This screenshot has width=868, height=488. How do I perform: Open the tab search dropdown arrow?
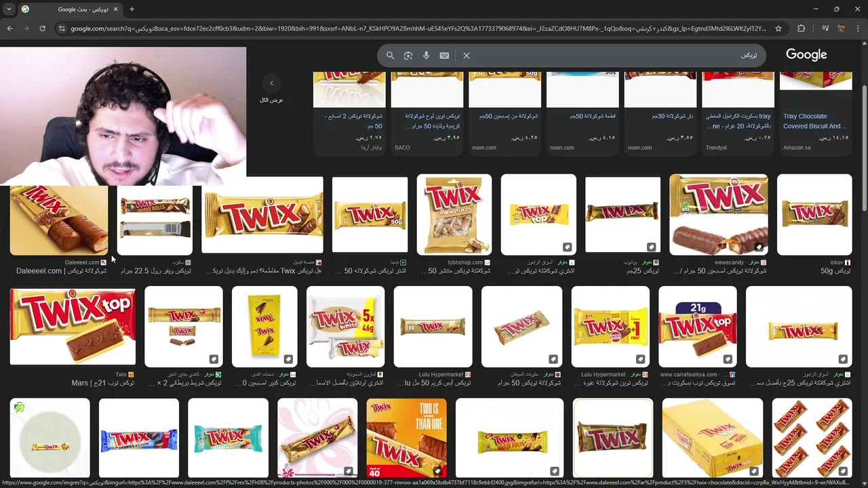[x=8, y=9]
